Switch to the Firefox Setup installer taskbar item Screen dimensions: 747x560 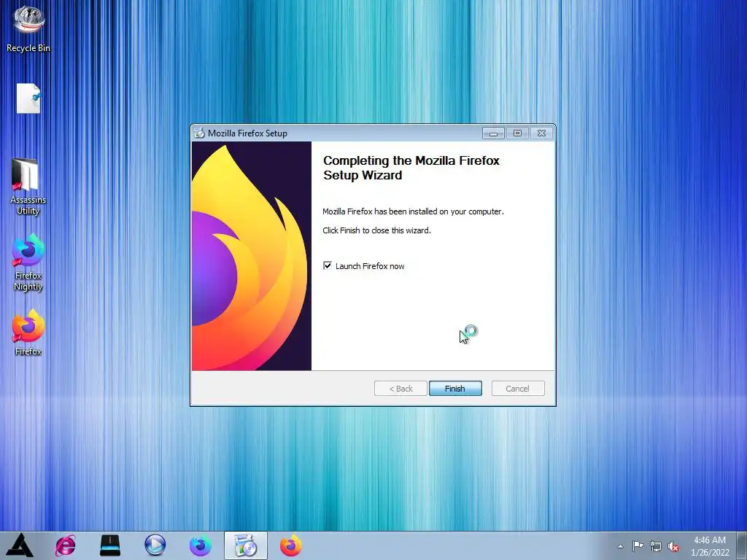point(246,545)
